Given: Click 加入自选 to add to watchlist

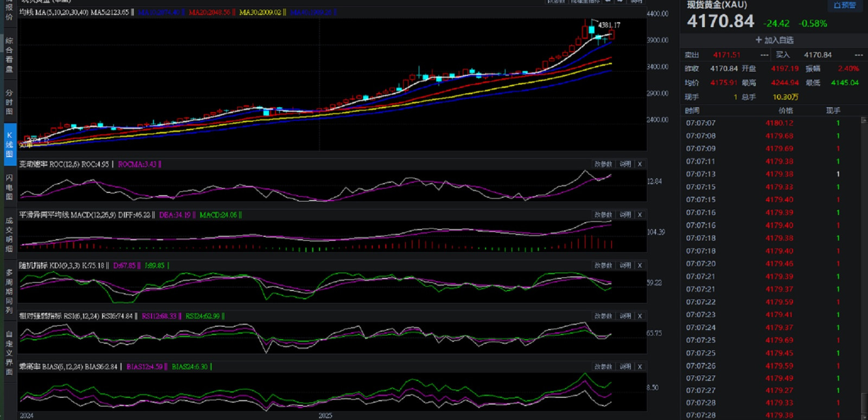Looking at the screenshot, I should 774,40.
